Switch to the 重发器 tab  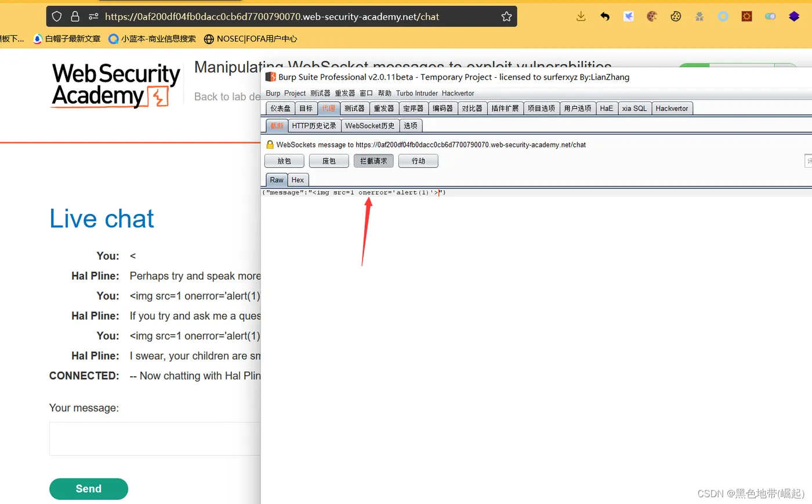[x=384, y=108]
